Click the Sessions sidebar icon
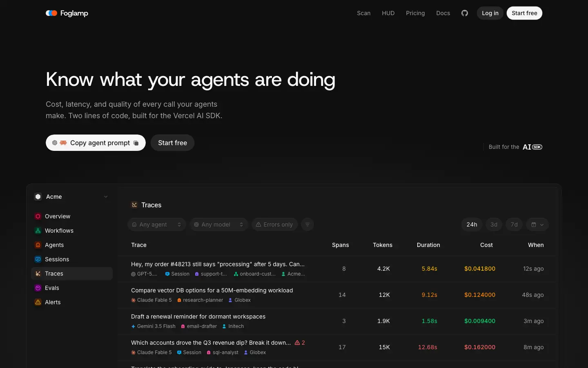This screenshot has height=368, width=588. click(x=38, y=259)
